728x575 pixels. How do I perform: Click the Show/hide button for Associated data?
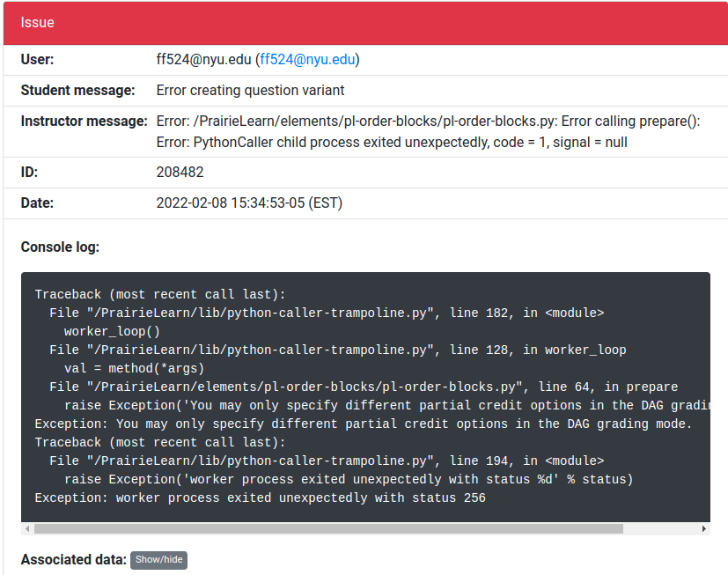coord(158,560)
